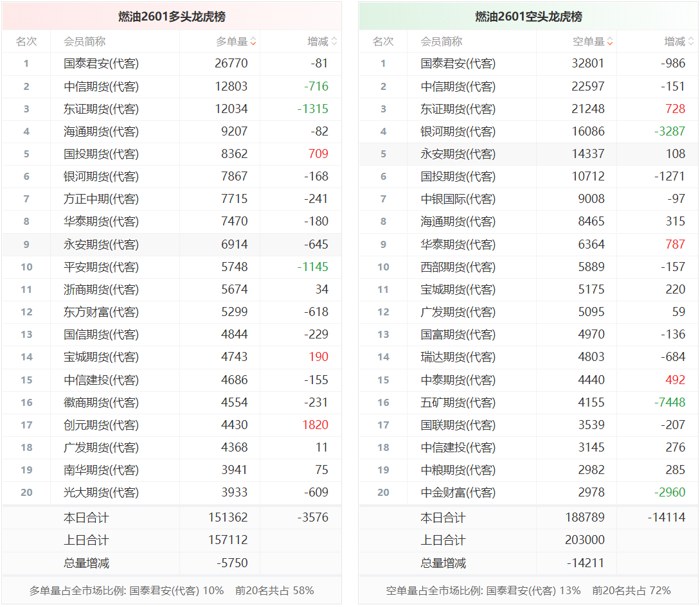Select 国泰君安(代客) in the short table
The height and width of the screenshot is (607, 700).
(x=458, y=64)
